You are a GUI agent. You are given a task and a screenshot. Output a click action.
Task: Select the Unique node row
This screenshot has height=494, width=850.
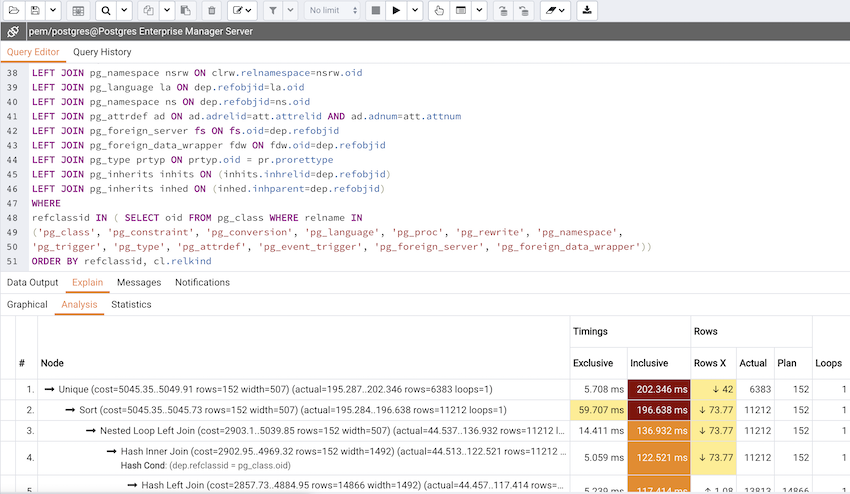pyautogui.click(x=304, y=389)
